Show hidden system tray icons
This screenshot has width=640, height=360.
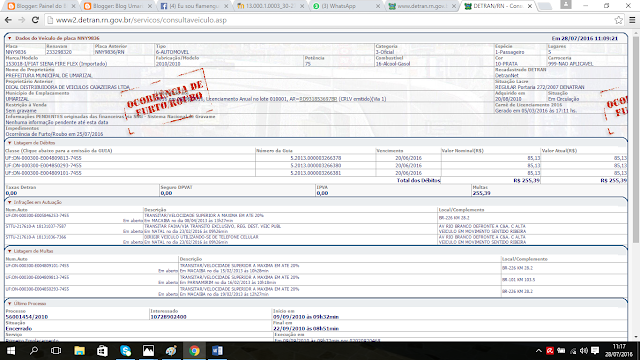(538, 351)
